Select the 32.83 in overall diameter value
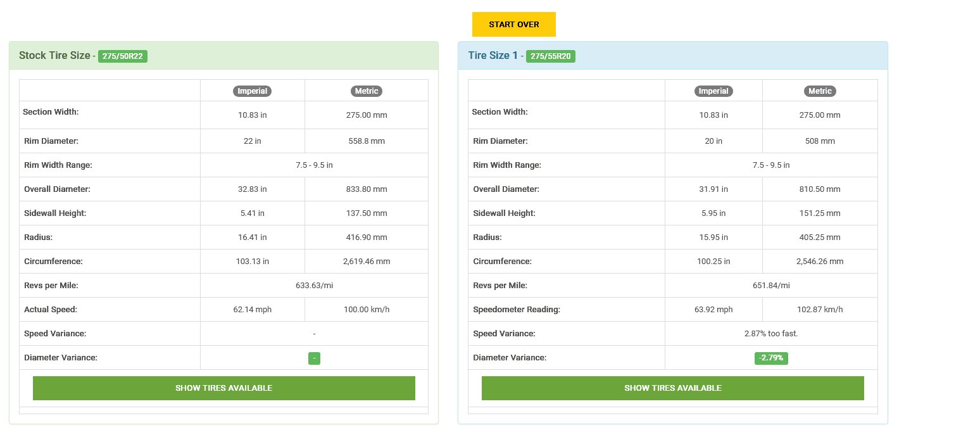 [x=253, y=189]
